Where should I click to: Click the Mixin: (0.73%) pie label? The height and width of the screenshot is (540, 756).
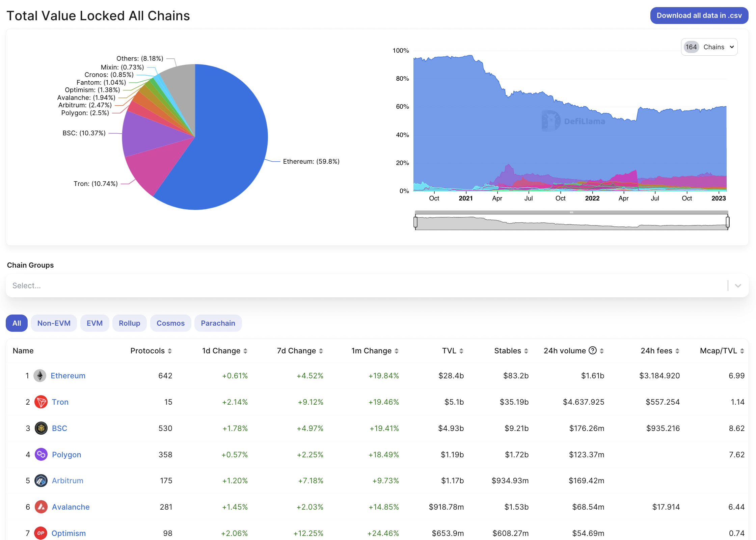pos(123,67)
